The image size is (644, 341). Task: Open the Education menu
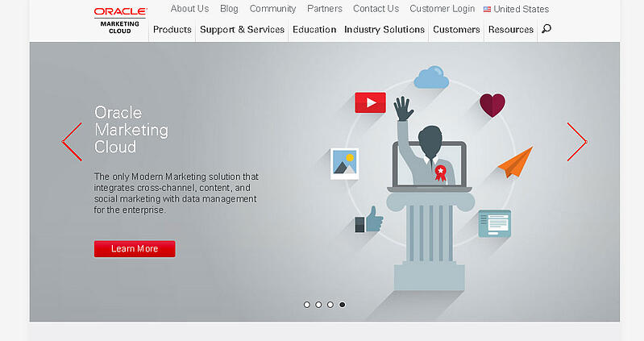pyautogui.click(x=314, y=30)
